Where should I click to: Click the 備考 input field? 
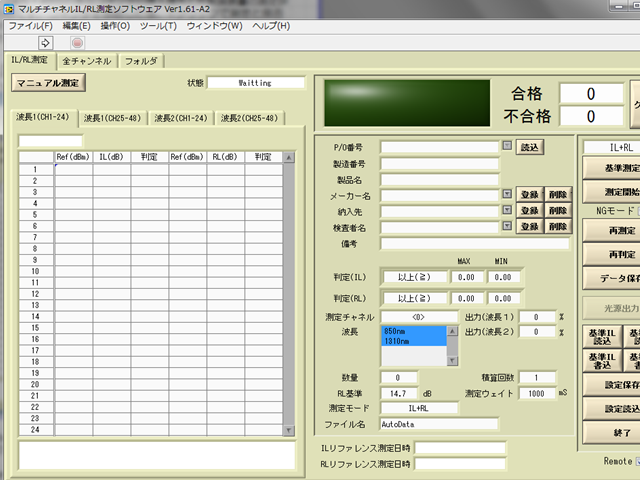coord(475,244)
